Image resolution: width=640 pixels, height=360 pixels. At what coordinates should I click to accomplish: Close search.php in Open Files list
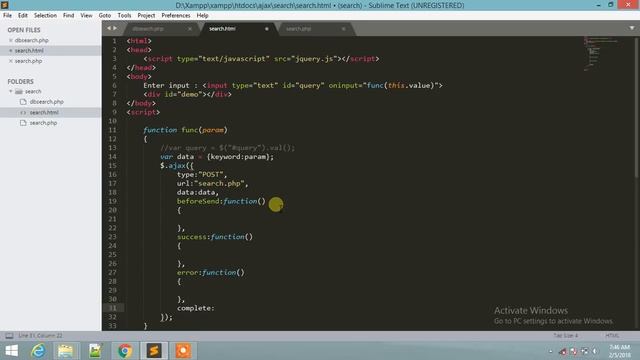click(11, 61)
